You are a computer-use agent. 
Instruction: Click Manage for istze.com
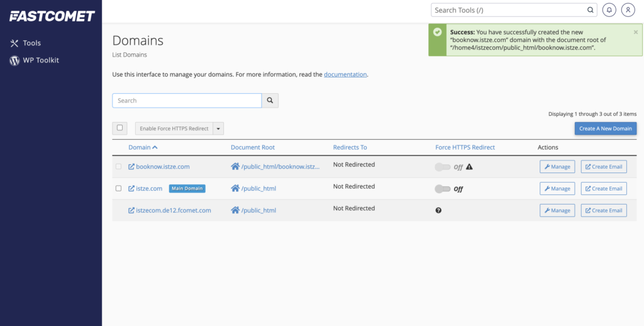[x=557, y=189]
